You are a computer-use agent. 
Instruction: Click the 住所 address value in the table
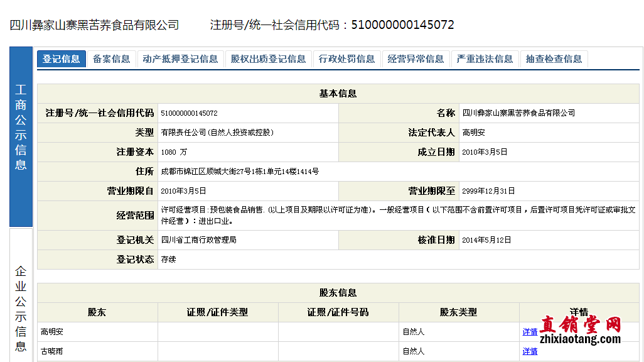(x=240, y=172)
